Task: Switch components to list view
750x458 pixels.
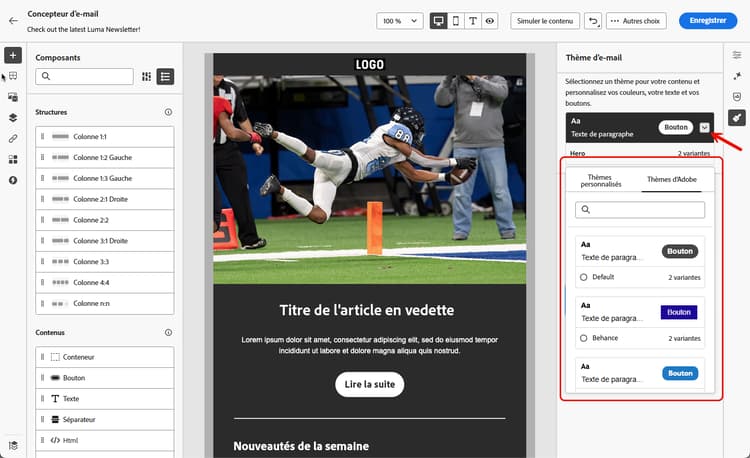Action: click(165, 76)
